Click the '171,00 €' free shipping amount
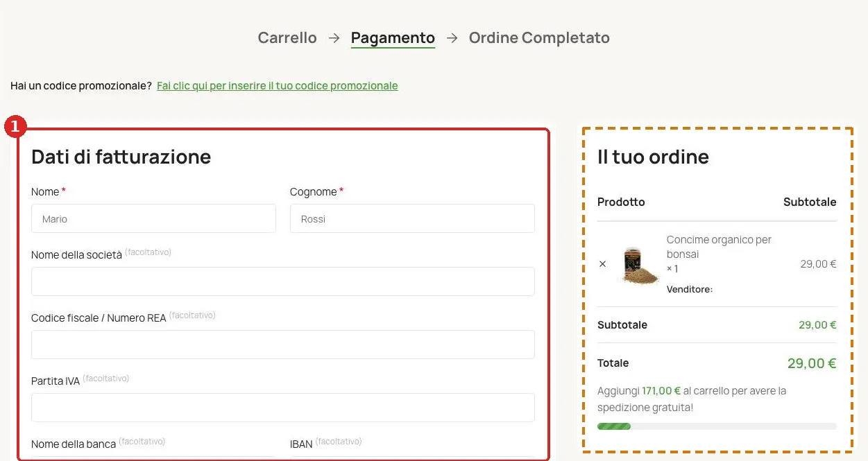This screenshot has width=868, height=461. 661,391
